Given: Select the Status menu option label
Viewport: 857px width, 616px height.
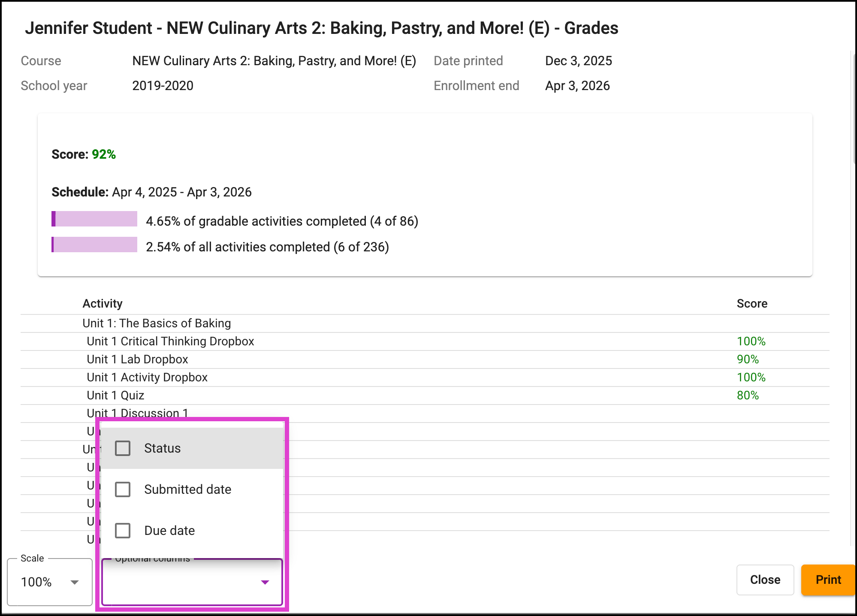Looking at the screenshot, I should 163,448.
